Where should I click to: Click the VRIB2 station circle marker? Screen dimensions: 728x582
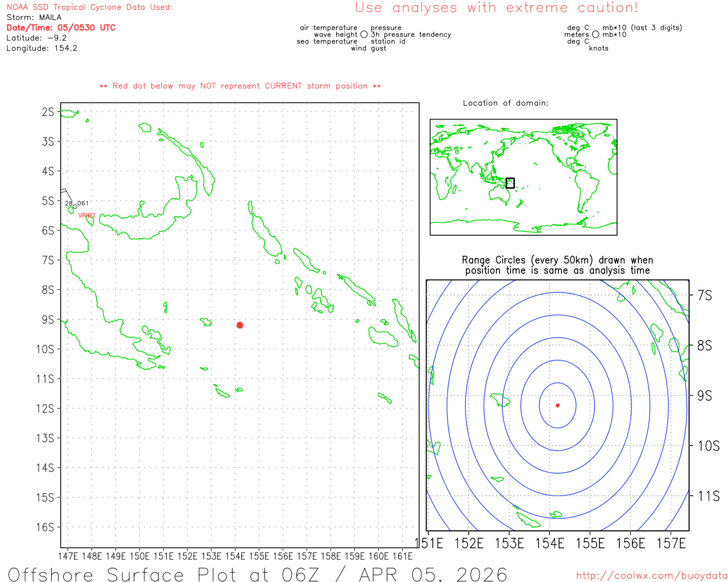(x=75, y=206)
